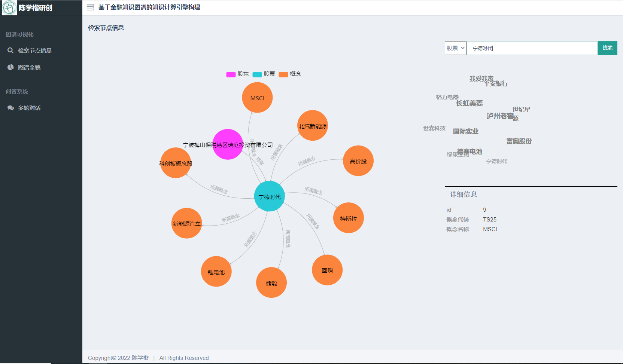This screenshot has width=623, height=364.
Task: Click 德赛电池 in the word cloud
Action: click(469, 152)
